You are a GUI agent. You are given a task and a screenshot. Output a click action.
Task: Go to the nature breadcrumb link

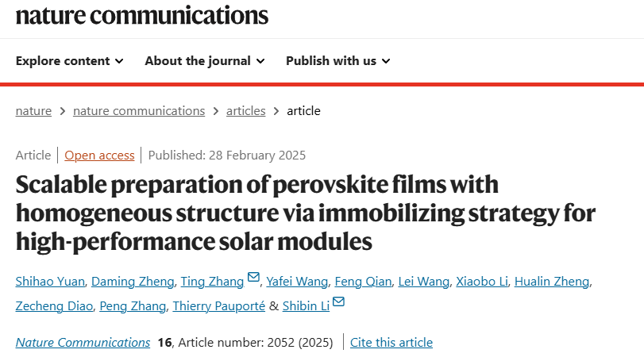click(x=33, y=110)
